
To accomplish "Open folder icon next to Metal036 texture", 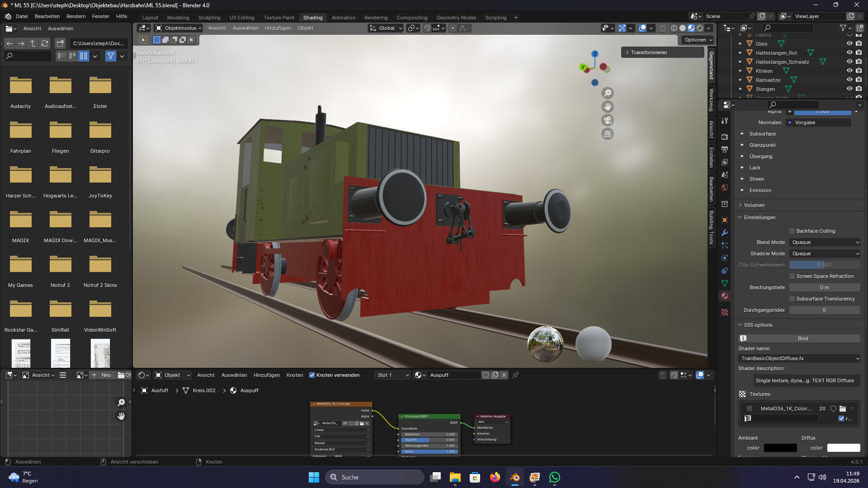I will pos(843,408).
